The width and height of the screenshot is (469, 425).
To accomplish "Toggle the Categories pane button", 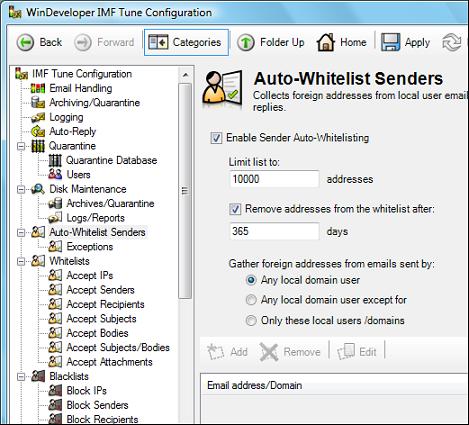I will click(x=186, y=42).
